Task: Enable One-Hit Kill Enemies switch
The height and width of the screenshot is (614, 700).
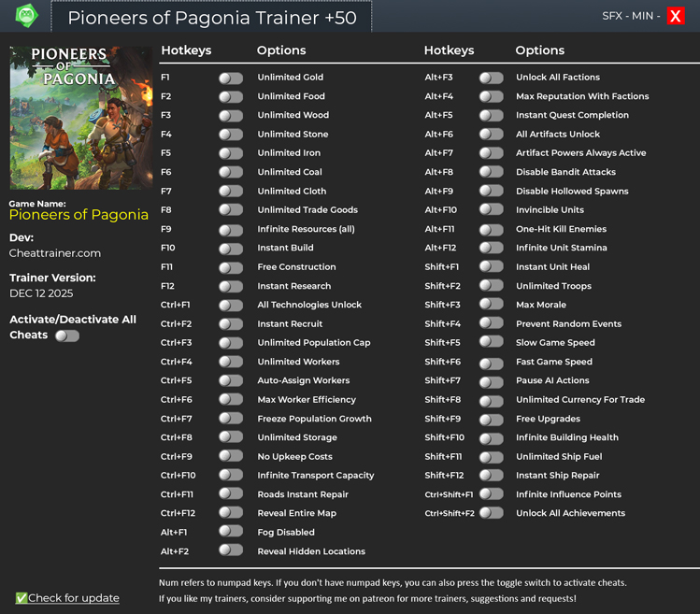Action: (x=491, y=230)
